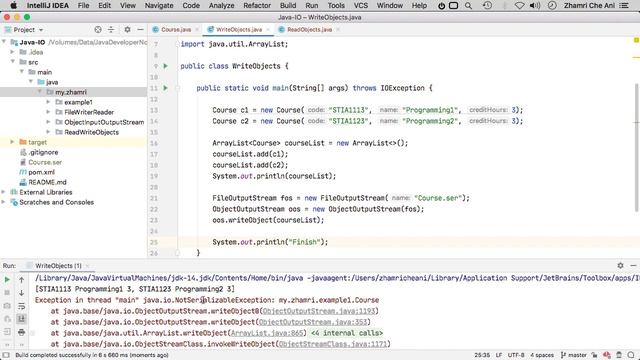Image resolution: width=640 pixels, height=360 pixels.
Task: Collapse the Java-IO project root
Action: coord(4,42)
